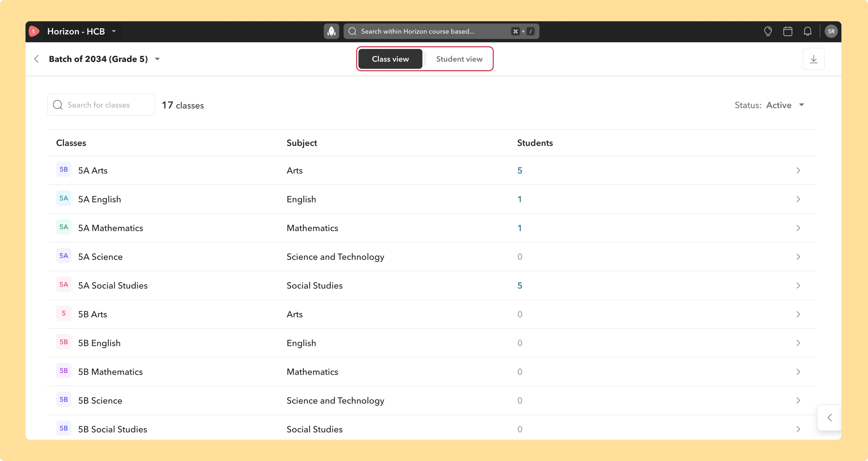
Task: Open 5A Arts row chevron
Action: point(798,171)
